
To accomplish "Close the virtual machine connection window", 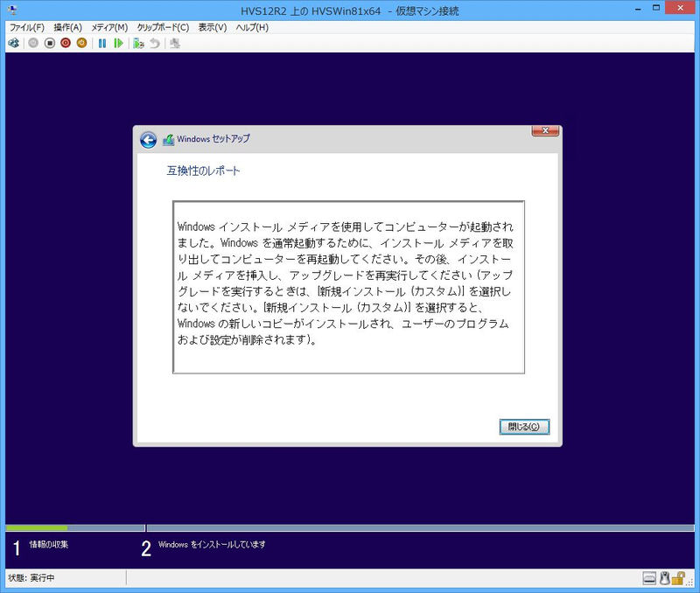I will click(x=681, y=8).
